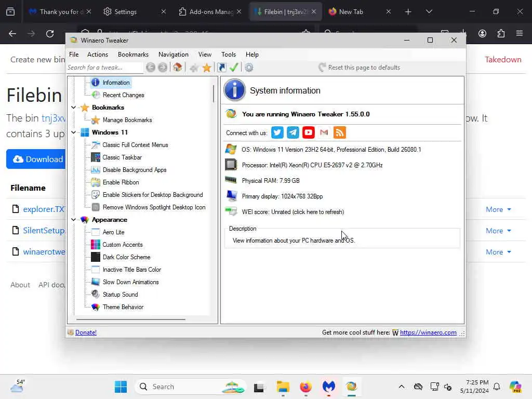
Task: Click the tree panel vertical scrollbar
Action: click(214, 94)
